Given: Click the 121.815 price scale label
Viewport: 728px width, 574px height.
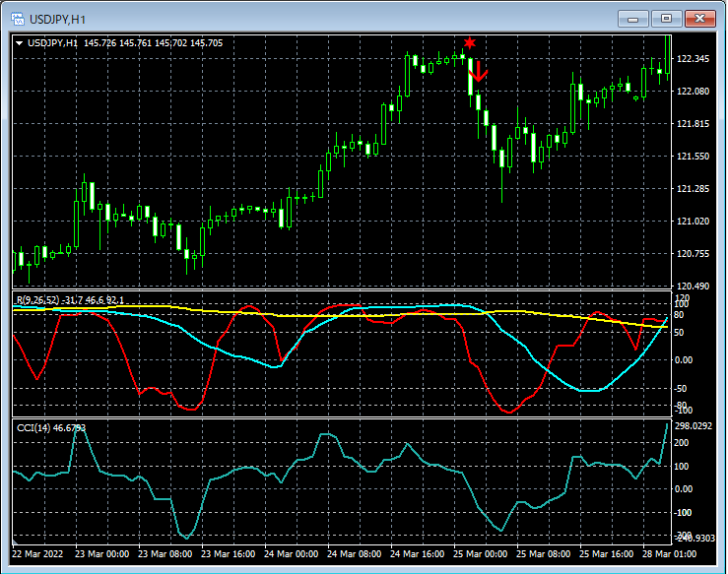Looking at the screenshot, I should 693,123.
